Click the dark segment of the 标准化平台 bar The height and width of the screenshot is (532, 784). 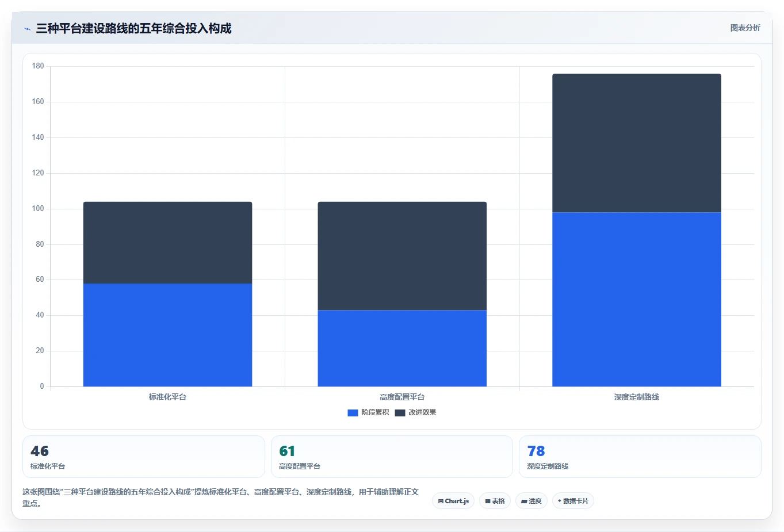tap(167, 243)
